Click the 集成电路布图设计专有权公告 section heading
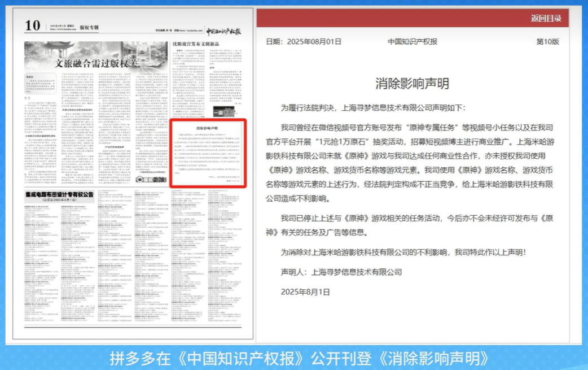This screenshot has height=370, width=588. tap(59, 194)
